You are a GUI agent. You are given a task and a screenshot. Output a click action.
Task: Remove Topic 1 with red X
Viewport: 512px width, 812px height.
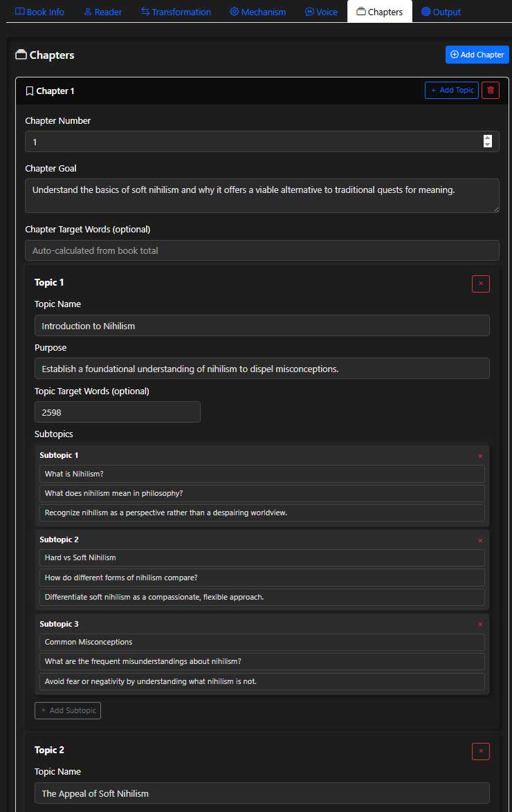point(481,284)
